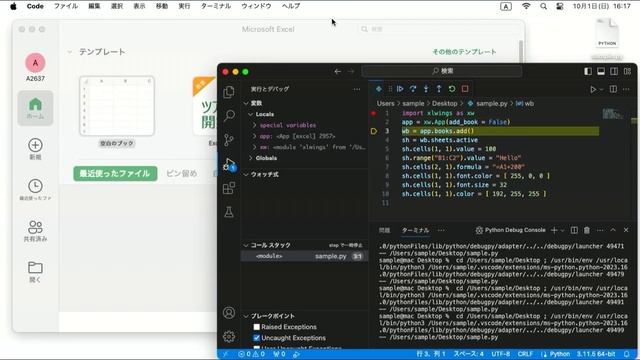Select the <module> call stack frame
This screenshot has width=640, height=360.
click(304, 256)
